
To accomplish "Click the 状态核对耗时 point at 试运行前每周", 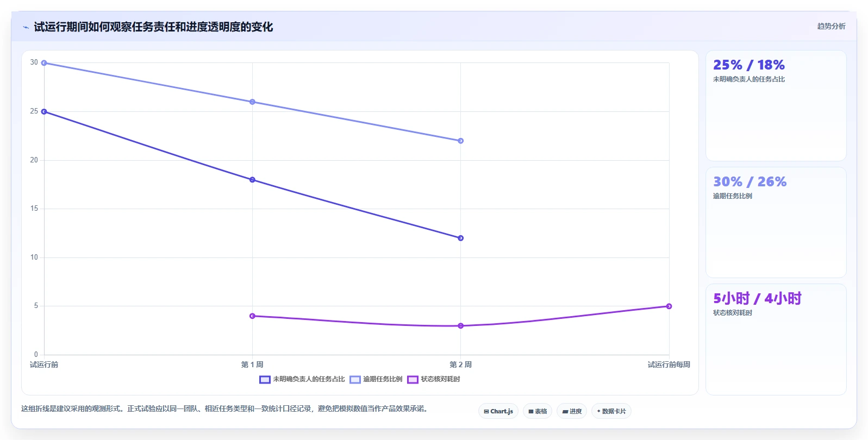I will click(669, 306).
